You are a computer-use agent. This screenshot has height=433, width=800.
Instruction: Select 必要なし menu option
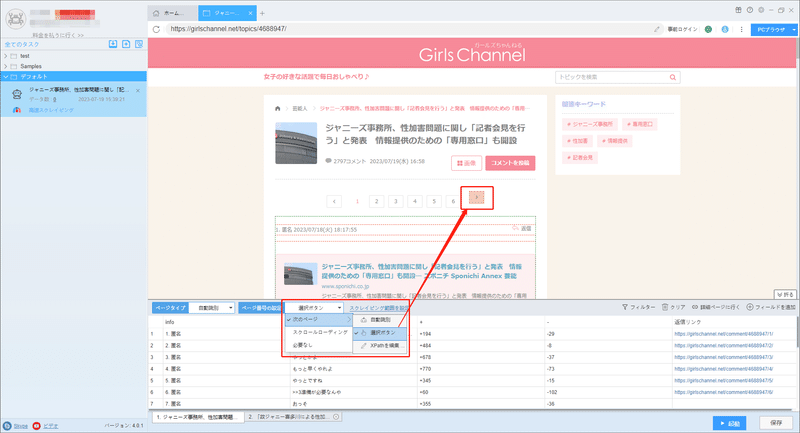pos(319,345)
